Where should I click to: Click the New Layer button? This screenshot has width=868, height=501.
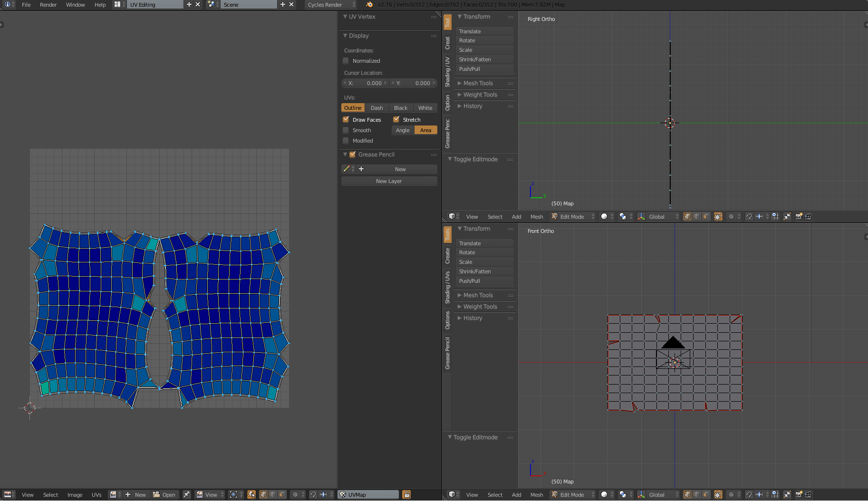pos(389,181)
